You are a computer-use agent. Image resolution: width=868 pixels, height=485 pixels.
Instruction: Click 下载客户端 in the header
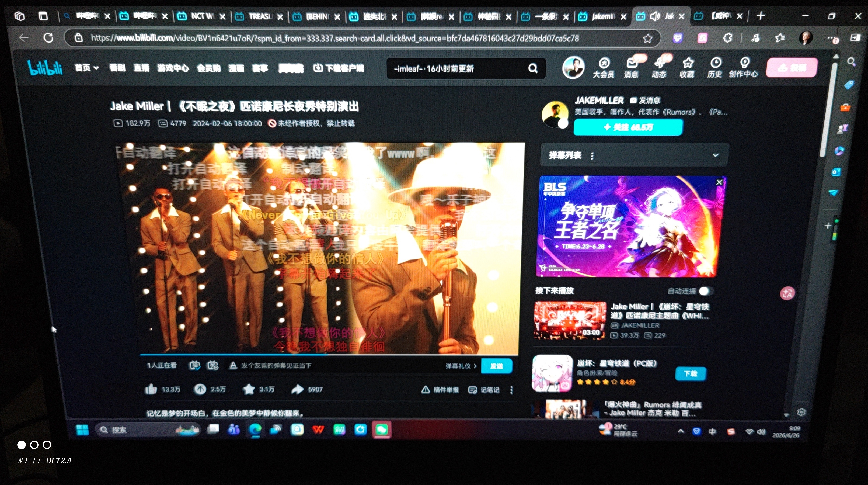pyautogui.click(x=338, y=68)
